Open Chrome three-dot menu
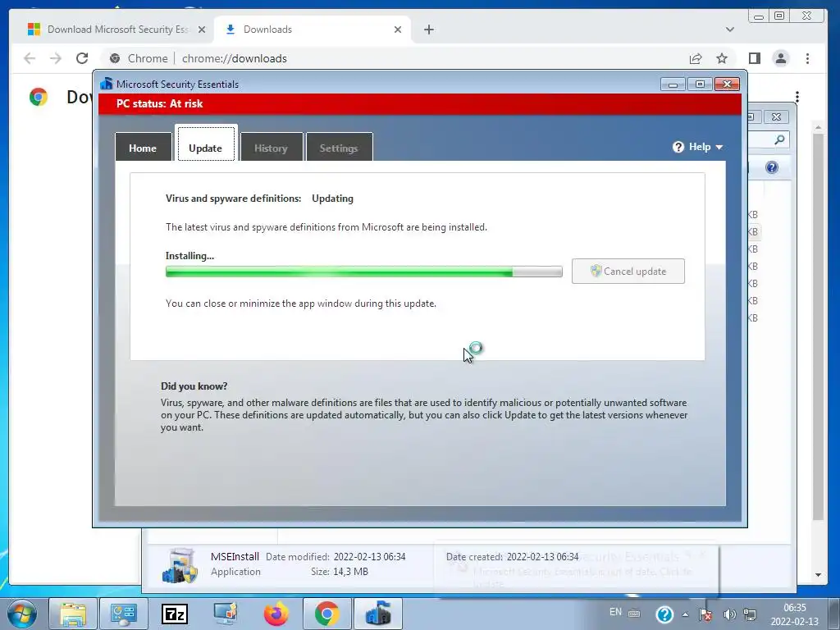840x630 pixels. click(x=807, y=58)
